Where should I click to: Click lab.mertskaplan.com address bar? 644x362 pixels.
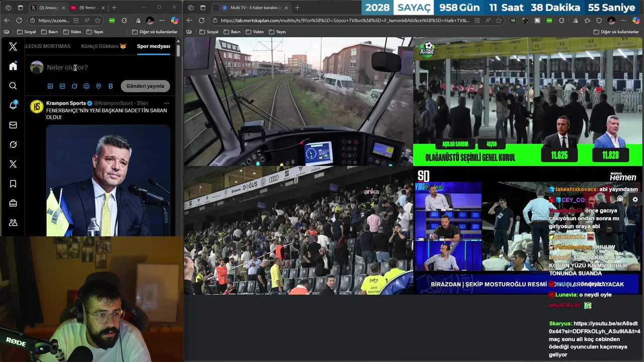(x=345, y=20)
